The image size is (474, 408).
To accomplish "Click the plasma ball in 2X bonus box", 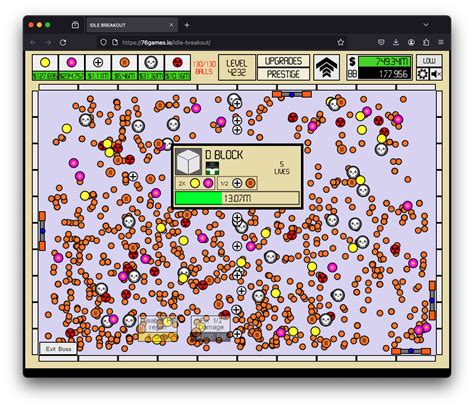I will pyautogui.click(x=208, y=183).
